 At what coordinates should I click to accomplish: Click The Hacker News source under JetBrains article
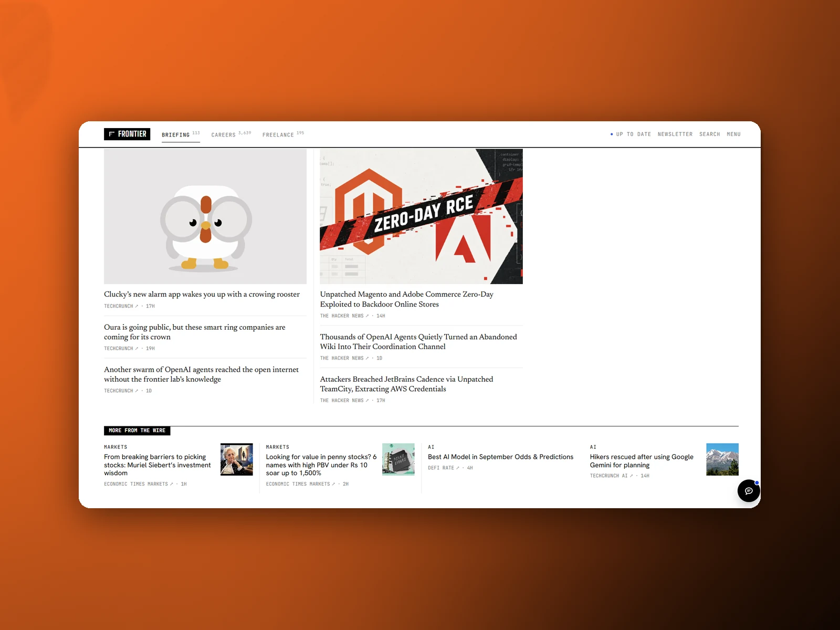(344, 401)
